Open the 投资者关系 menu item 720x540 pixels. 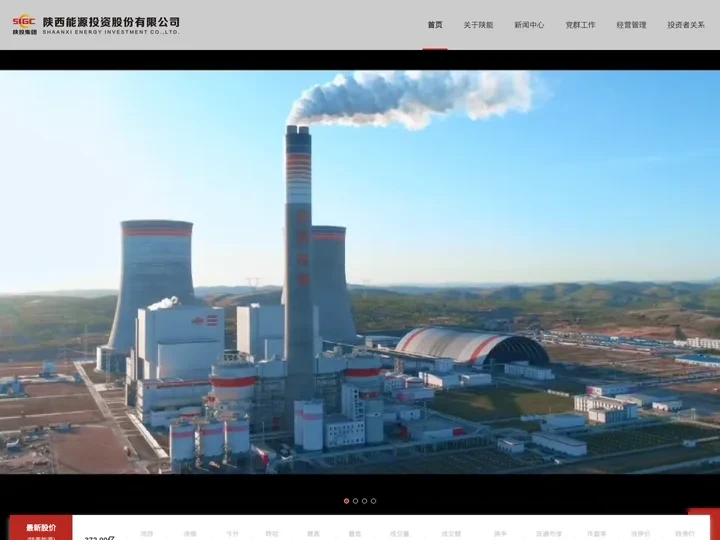tap(686, 25)
